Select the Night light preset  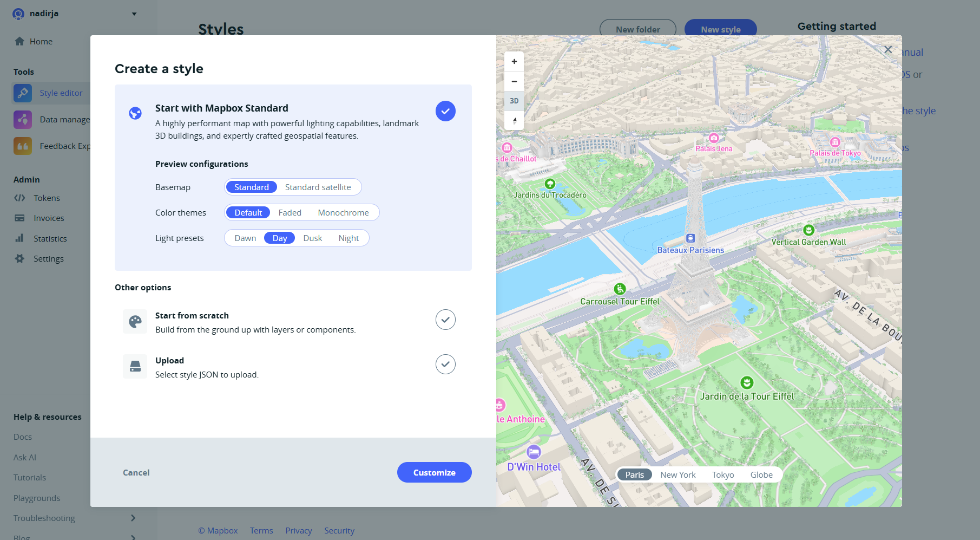coord(348,238)
